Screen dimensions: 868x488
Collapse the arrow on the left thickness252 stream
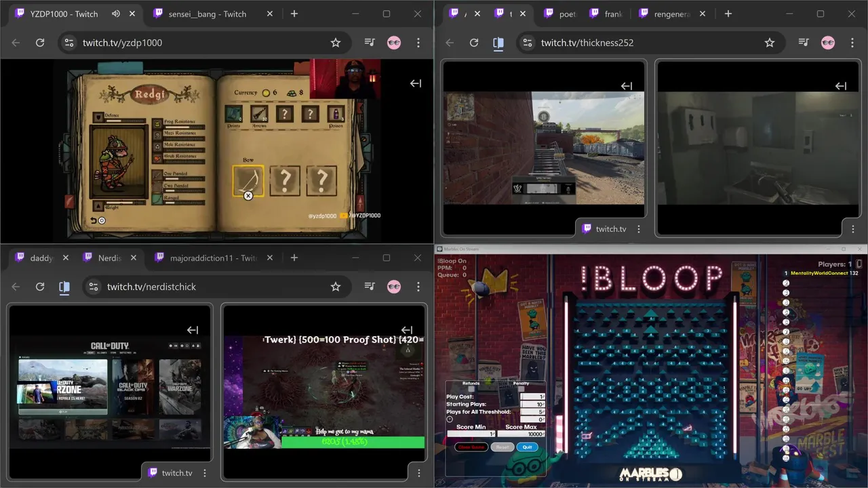coord(627,86)
